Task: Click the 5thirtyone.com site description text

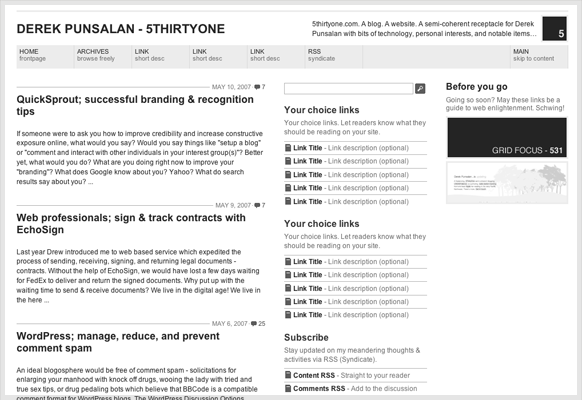Action: pyautogui.click(x=424, y=29)
